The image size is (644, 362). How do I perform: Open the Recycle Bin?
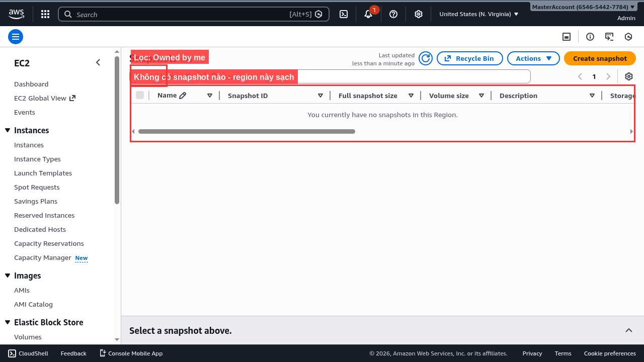pyautogui.click(x=469, y=58)
